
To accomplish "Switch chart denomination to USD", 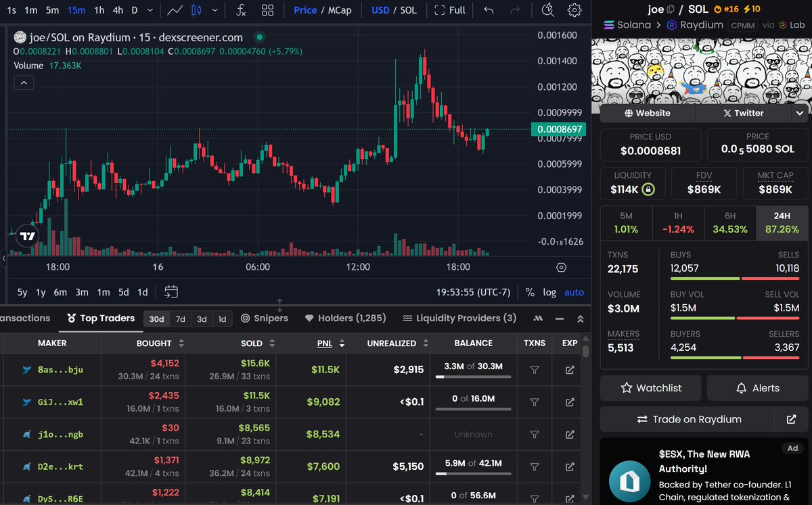I will pos(381,10).
